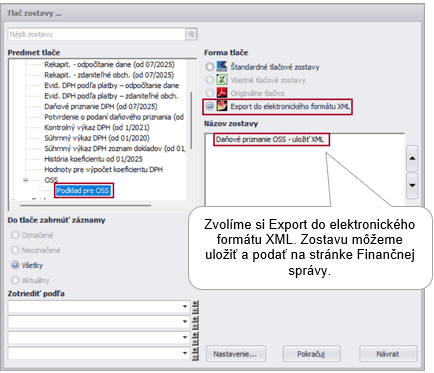Select the Štandardné tlačové zostavy radio button
This screenshot has height=373, width=434.
click(210, 67)
